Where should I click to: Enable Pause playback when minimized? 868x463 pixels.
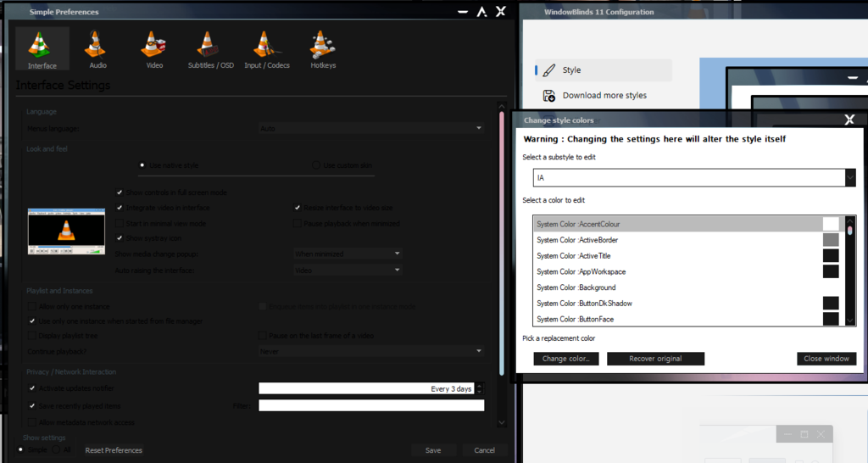[x=298, y=223]
